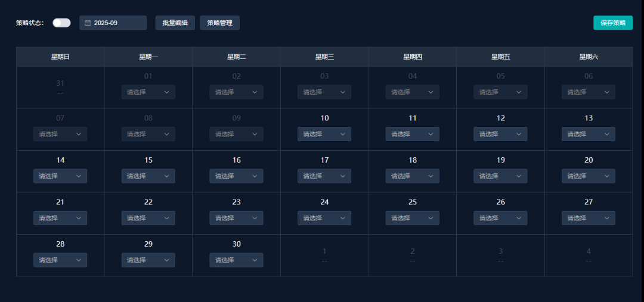
Task: Click the disabled dropdown under day 06
Action: click(x=589, y=92)
